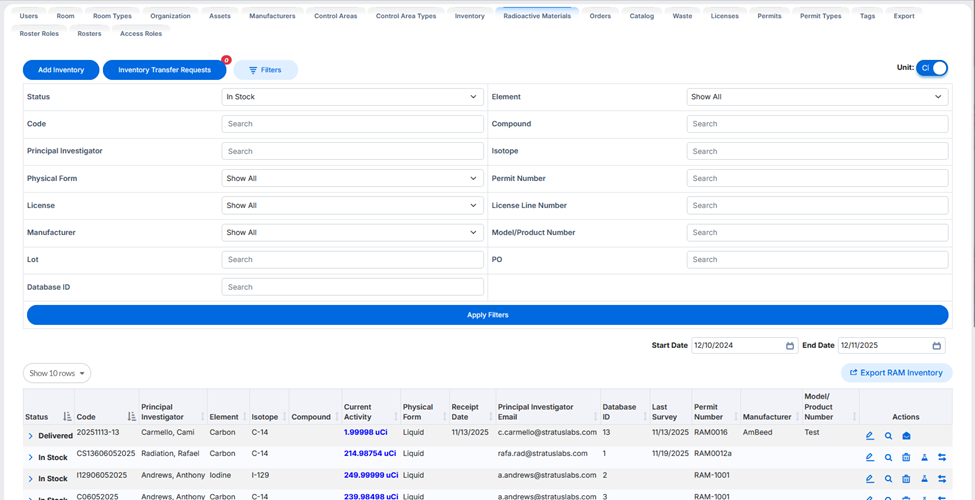The width and height of the screenshot is (975, 500).
Task: Toggle sort on the Code column
Action: (132, 417)
